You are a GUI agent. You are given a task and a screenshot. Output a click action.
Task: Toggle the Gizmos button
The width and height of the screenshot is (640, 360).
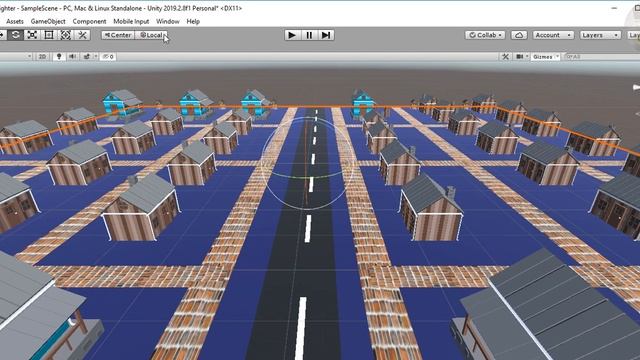(542, 57)
